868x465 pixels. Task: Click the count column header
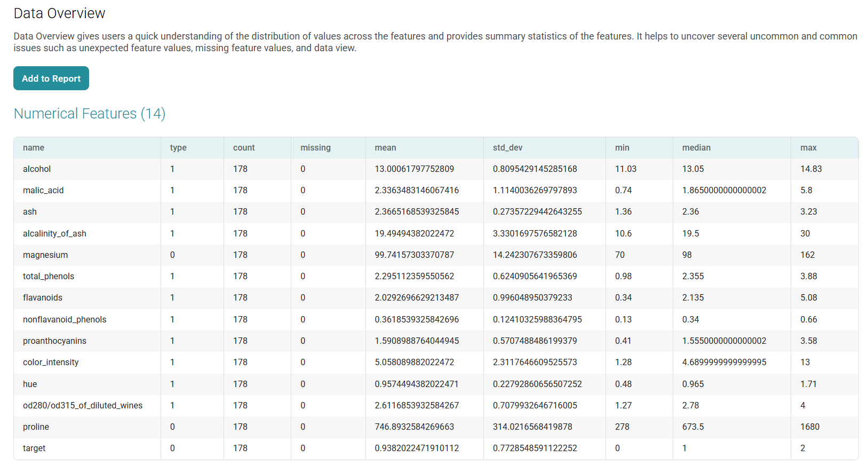244,148
